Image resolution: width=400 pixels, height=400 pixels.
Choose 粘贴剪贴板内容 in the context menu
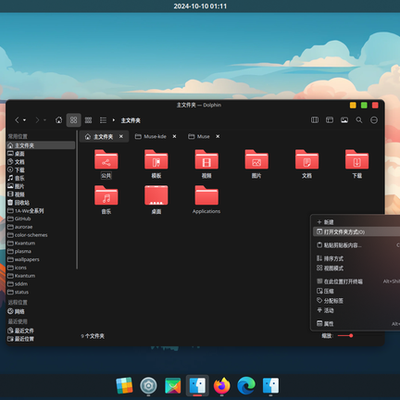point(357,245)
